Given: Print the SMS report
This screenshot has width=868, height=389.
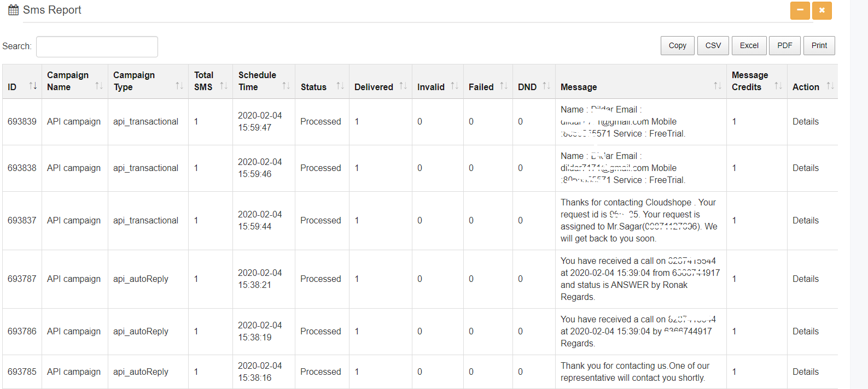Looking at the screenshot, I should [x=819, y=45].
